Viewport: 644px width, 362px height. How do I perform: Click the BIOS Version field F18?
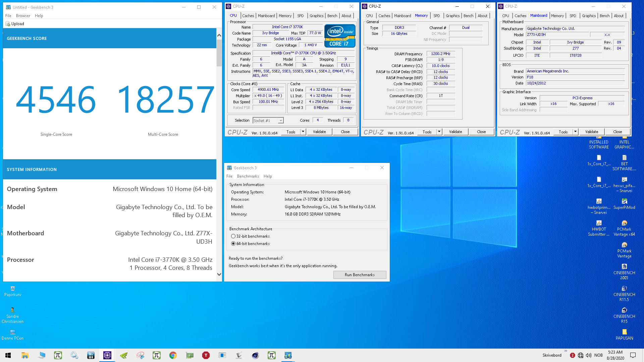[x=575, y=77]
